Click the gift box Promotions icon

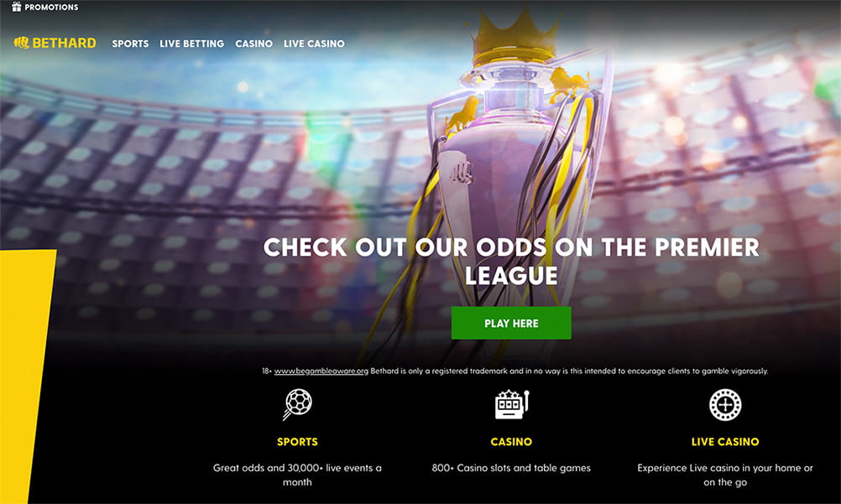tap(17, 7)
